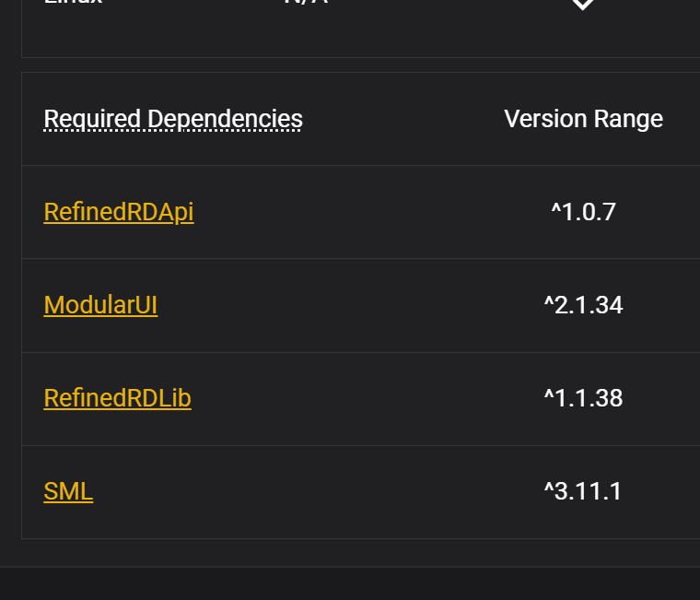Click the Required Dependencies column header

tap(173, 119)
